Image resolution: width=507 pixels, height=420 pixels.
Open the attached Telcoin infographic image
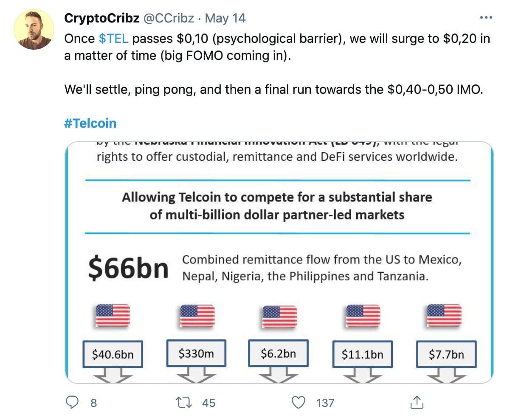279,262
